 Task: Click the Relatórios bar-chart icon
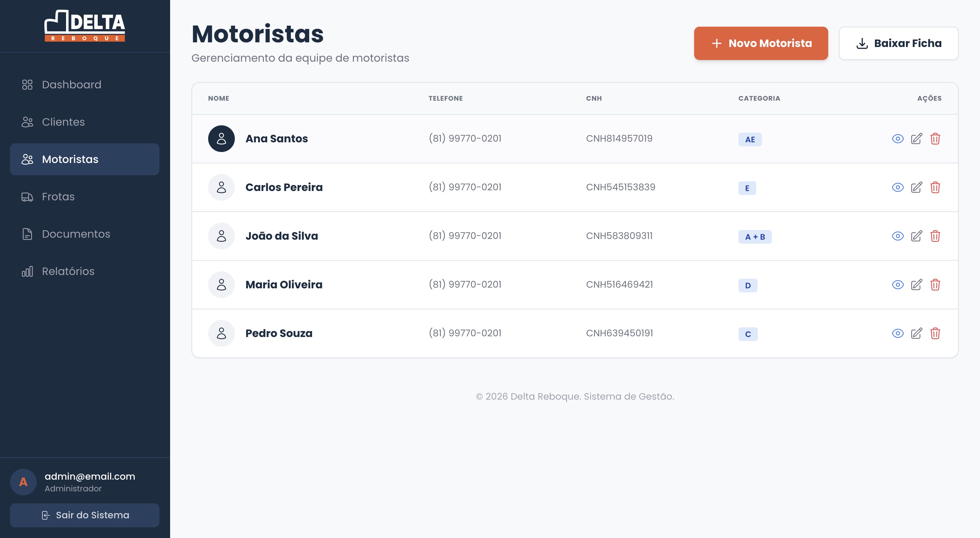pyautogui.click(x=27, y=271)
